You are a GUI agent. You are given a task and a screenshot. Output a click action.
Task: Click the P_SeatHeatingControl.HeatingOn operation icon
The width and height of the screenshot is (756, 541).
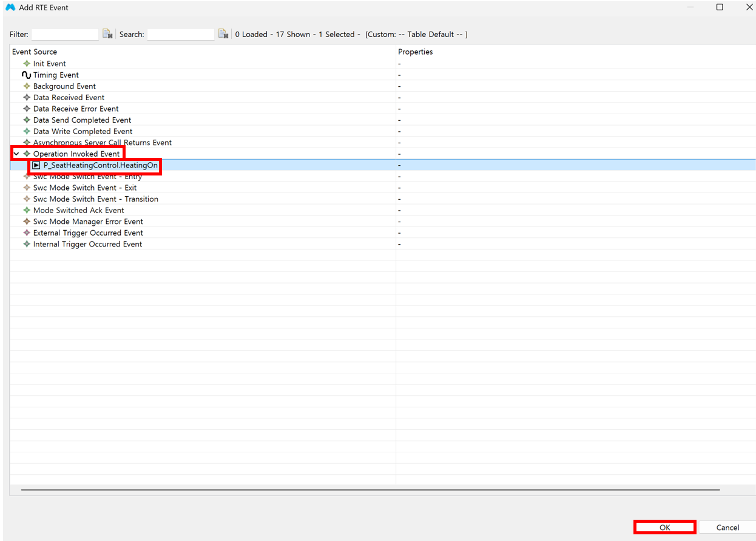(36, 165)
